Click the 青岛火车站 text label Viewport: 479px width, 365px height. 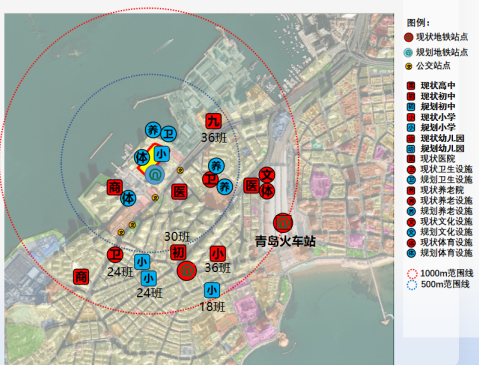(285, 241)
